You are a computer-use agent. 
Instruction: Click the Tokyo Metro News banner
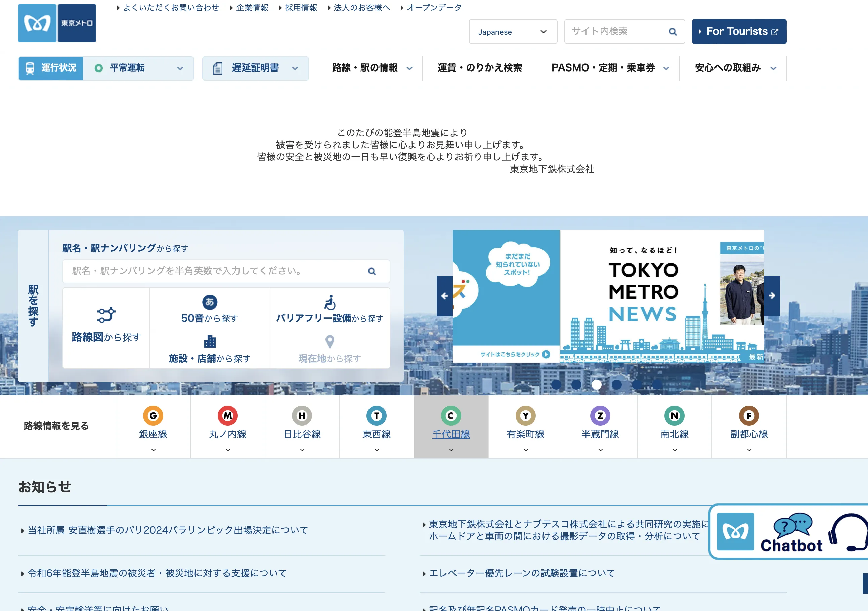coord(662,296)
